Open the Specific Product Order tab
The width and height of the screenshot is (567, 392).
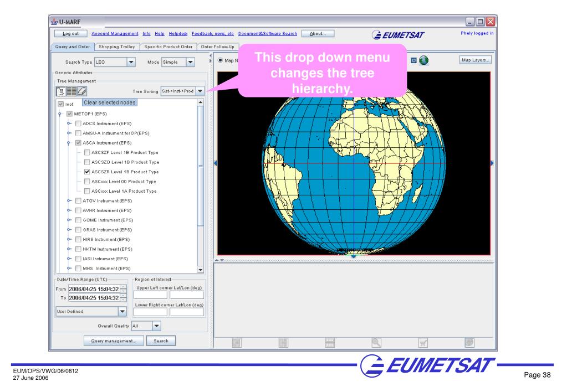coord(168,47)
